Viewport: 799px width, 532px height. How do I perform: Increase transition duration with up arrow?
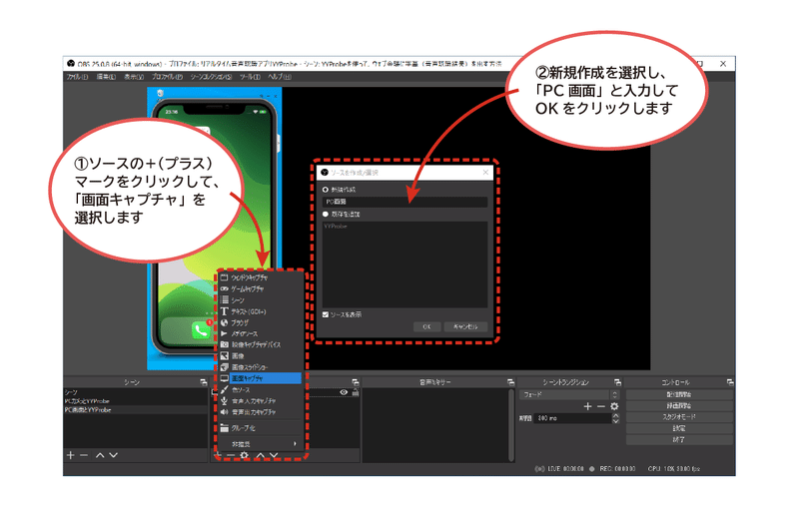(x=615, y=415)
